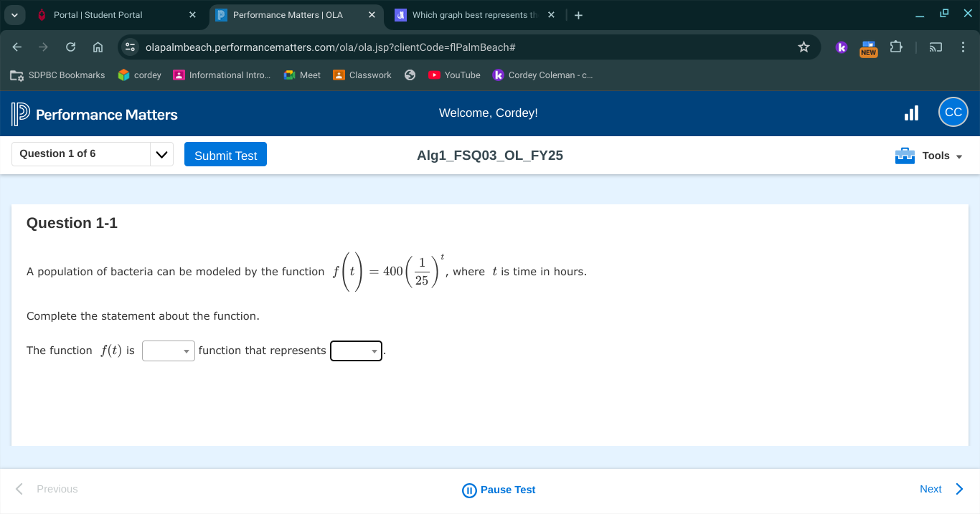
Task: Bookmark this page with the star
Action: [804, 47]
